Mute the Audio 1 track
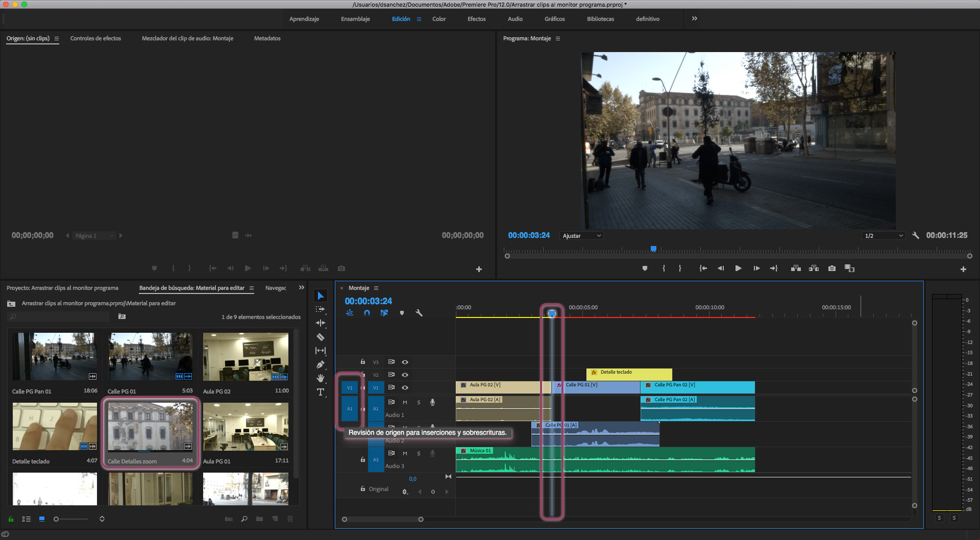Screen dimensions: 980x540 pyautogui.click(x=405, y=402)
